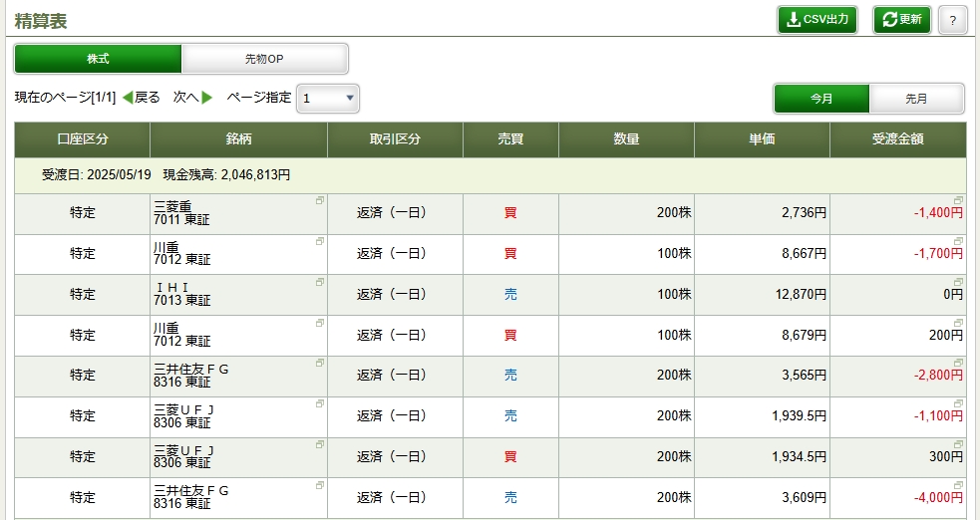Screen dimensions: 980x520
Task: Switch to the 先物OP tab
Action: coord(264,59)
